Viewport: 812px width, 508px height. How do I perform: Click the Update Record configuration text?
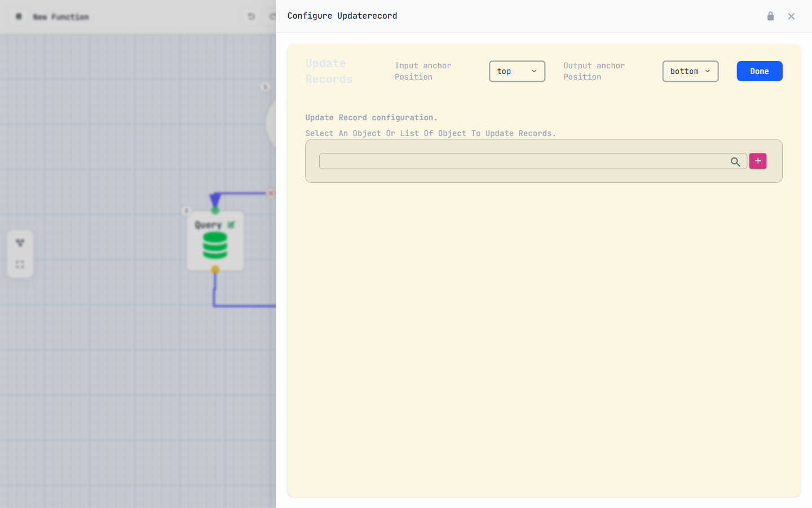tap(371, 117)
